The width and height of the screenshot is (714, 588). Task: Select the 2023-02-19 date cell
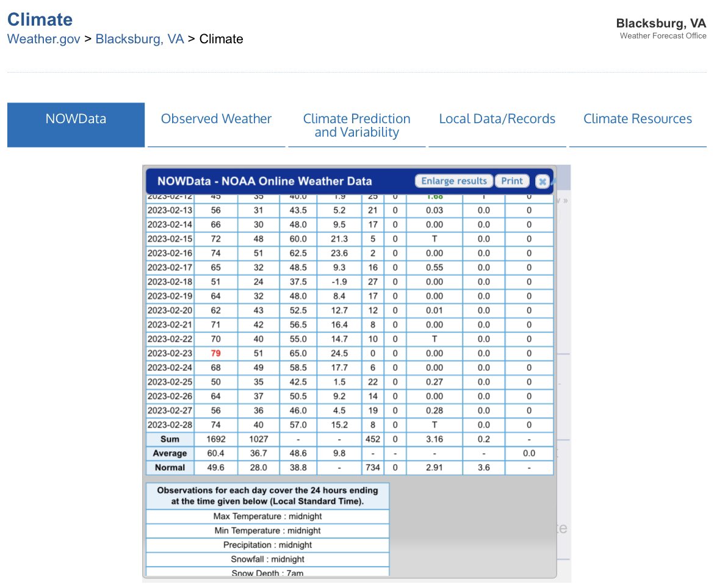click(170, 296)
